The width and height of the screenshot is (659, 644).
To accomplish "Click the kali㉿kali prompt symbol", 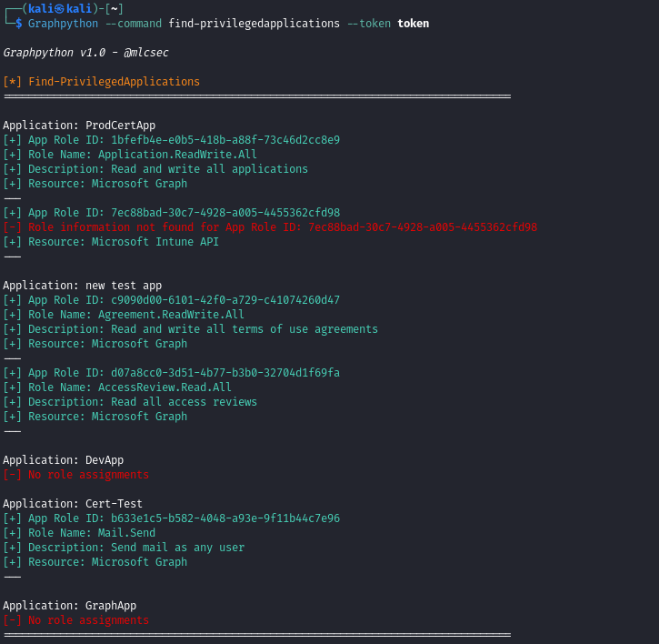I will tap(65, 8).
